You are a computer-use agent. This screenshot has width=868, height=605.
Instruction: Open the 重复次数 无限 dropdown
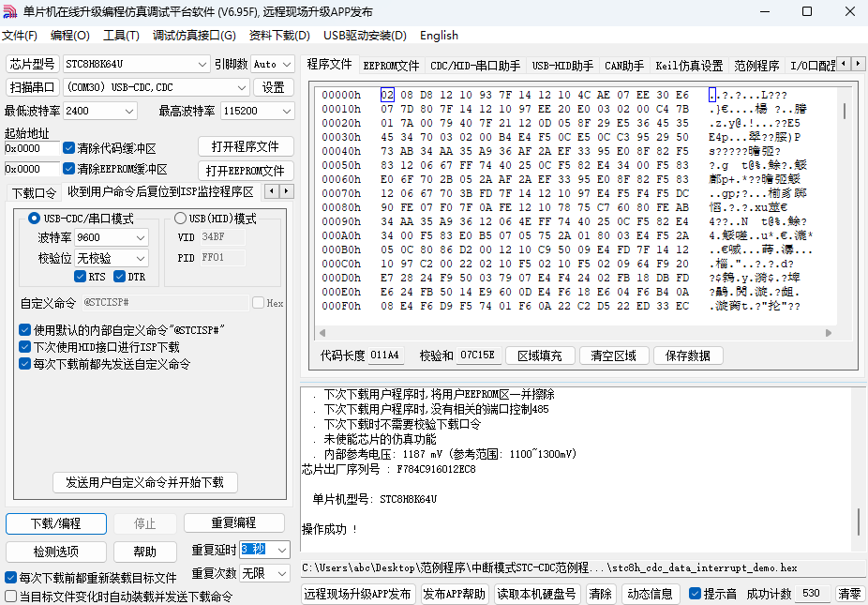pyautogui.click(x=264, y=573)
